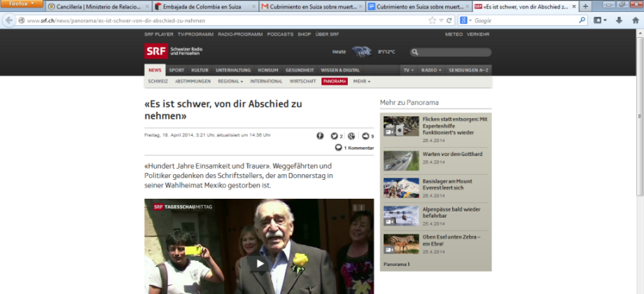Open SENDUNGEN A–Z

coord(468,70)
